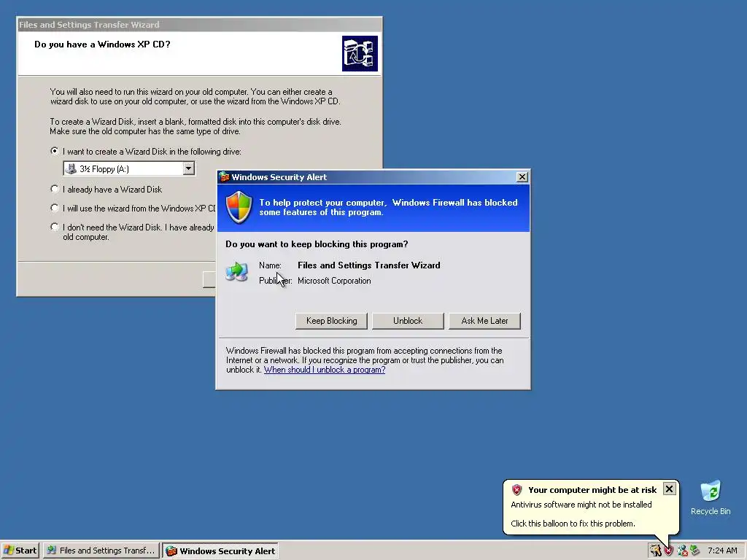Open the 3½ Floppy (A:) drive dropdown arrow
The height and width of the screenshot is (560, 747).
pyautogui.click(x=189, y=168)
